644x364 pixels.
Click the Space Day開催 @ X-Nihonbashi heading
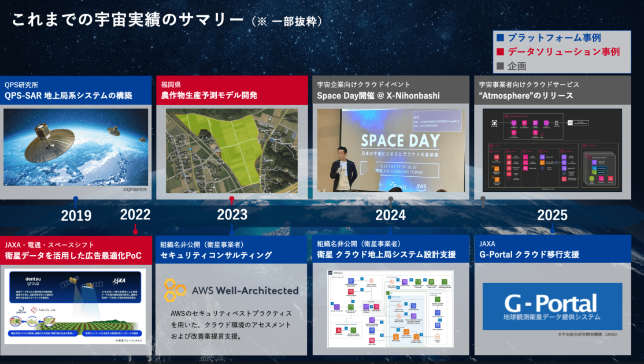coord(378,95)
